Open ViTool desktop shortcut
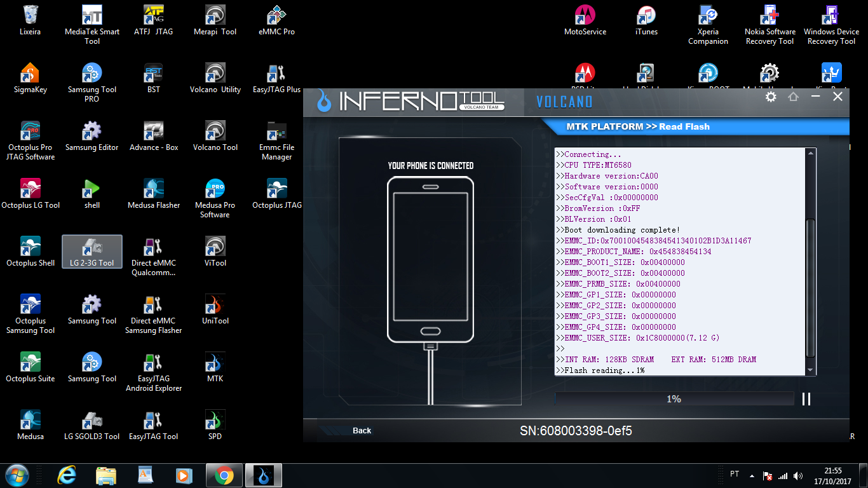Screen dimensions: 868x488 click(215, 252)
